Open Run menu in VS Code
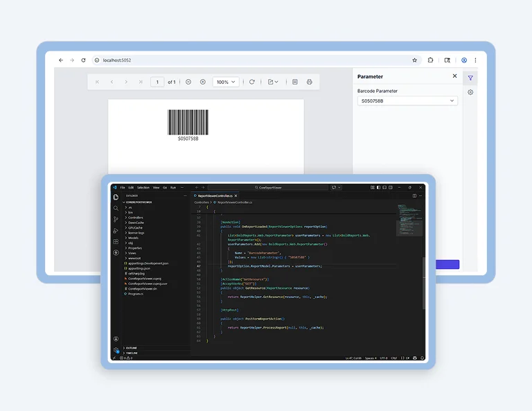Screen dimensions: 532x411 (173, 187)
